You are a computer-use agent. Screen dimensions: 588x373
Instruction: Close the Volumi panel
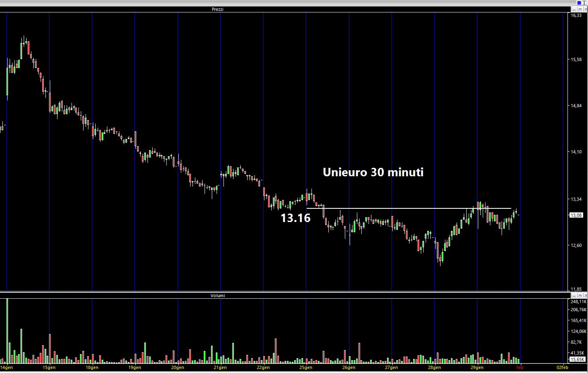pos(585,296)
